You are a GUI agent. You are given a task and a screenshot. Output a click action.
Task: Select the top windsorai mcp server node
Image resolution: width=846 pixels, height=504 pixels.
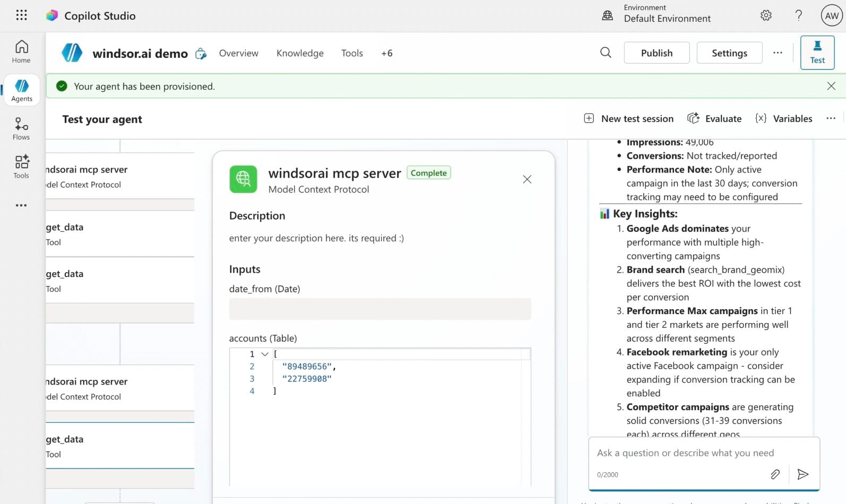click(x=120, y=176)
